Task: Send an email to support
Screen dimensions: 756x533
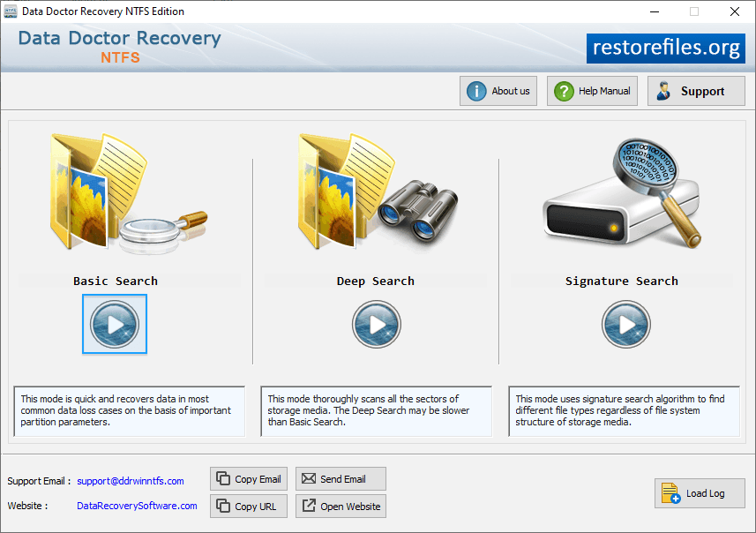Action: point(341,479)
